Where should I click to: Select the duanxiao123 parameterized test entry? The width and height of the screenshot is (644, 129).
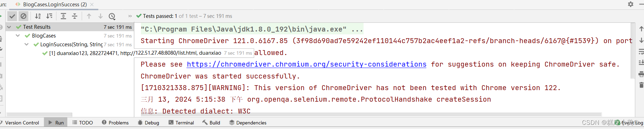135,53
